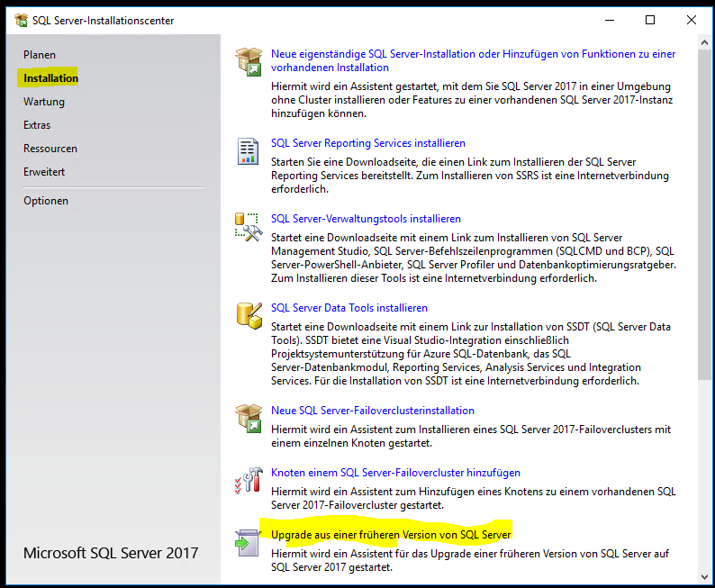
Task: Click Knoten einem SQL Server-Failovercluster hinzufügen
Action: (x=395, y=473)
